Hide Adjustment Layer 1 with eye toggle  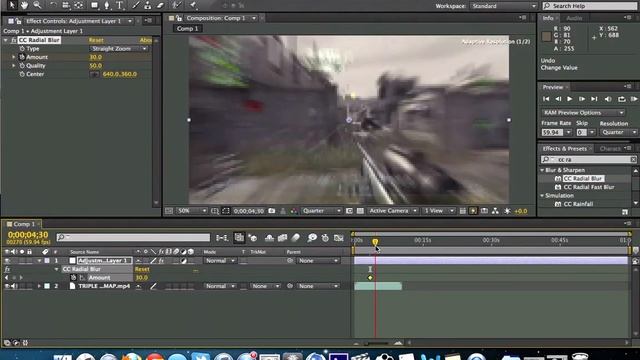pyautogui.click(x=7, y=260)
